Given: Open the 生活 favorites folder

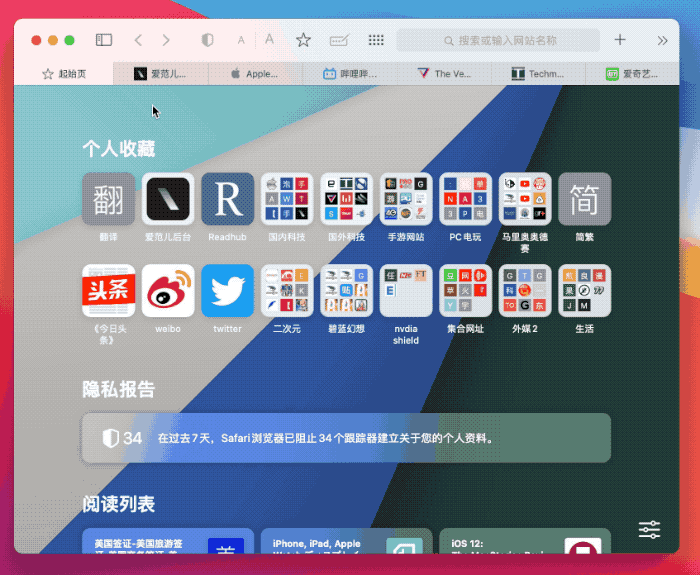Looking at the screenshot, I should [584, 291].
